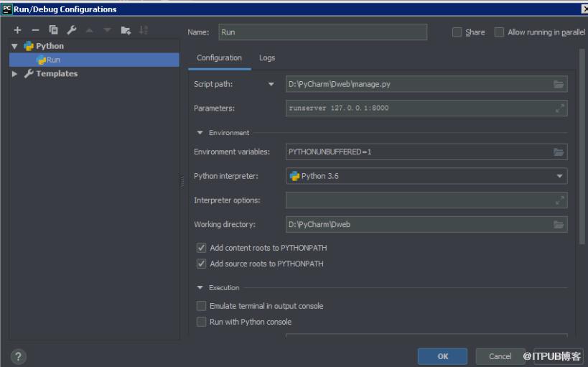Create new folder icon in toolbar
This screenshot has height=367, width=588.
126,30
